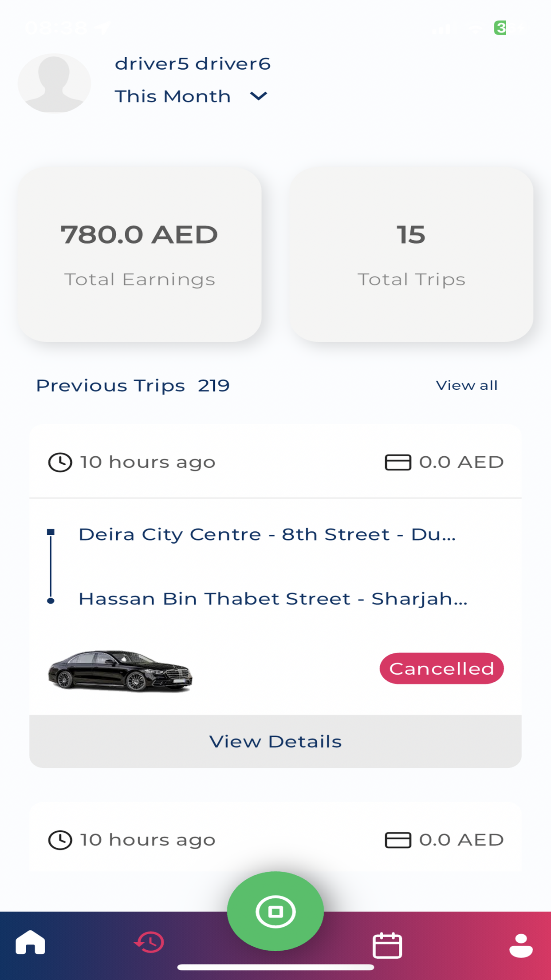Tap clock icon on first trip
The image size is (551, 980).
point(60,462)
